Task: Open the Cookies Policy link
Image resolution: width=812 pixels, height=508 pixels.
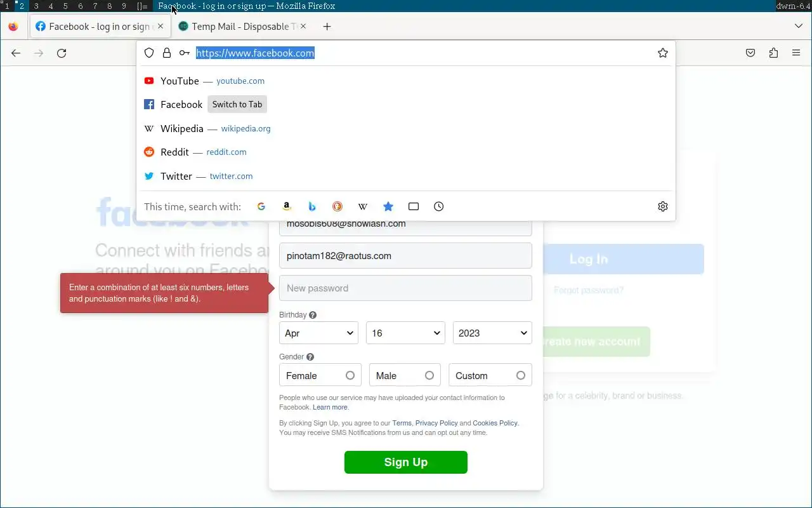Action: (x=495, y=423)
